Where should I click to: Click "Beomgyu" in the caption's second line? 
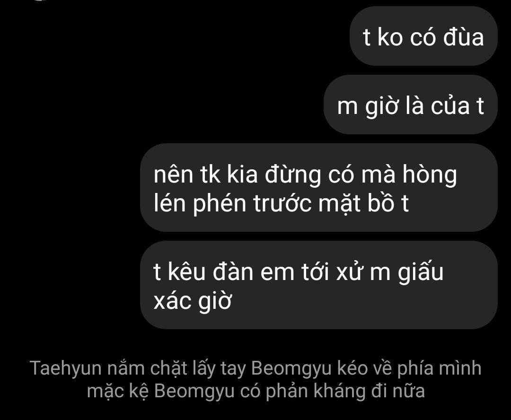click(194, 390)
